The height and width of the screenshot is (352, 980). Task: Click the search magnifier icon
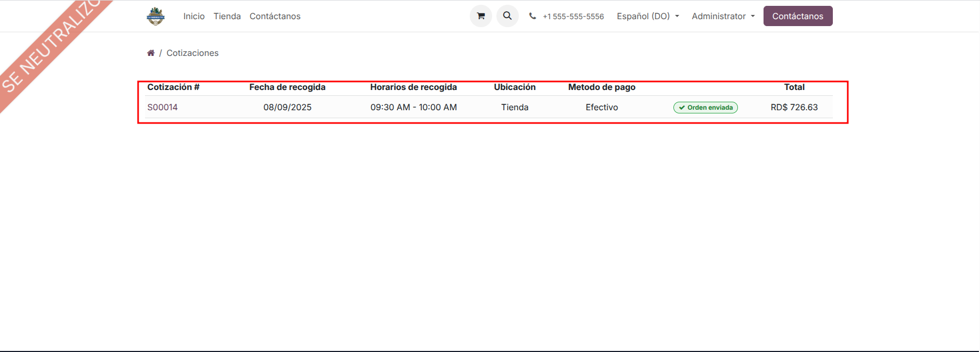pos(507,16)
